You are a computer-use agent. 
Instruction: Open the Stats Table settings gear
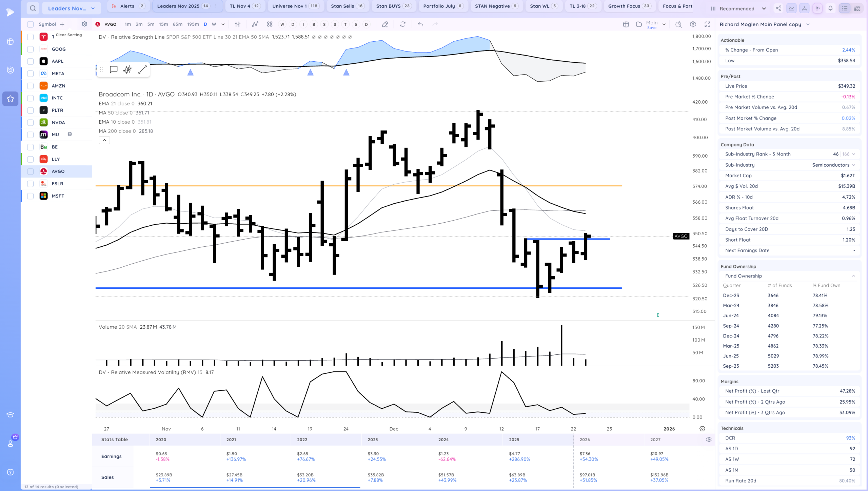[x=709, y=439]
